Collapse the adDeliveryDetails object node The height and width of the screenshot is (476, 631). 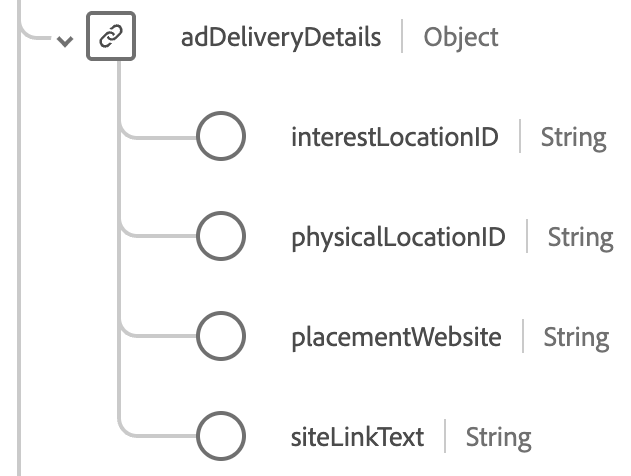66,42
